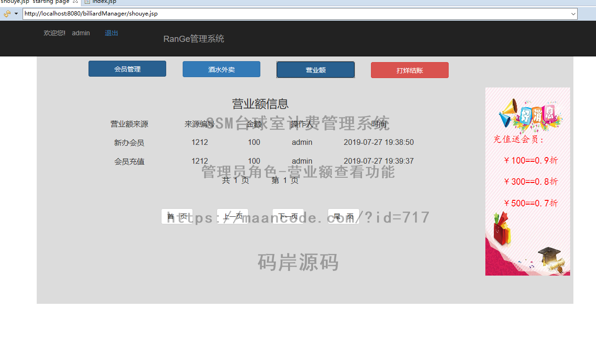The width and height of the screenshot is (596, 364).
Task: Click the 第 1 页 current page text
Action: (x=285, y=180)
